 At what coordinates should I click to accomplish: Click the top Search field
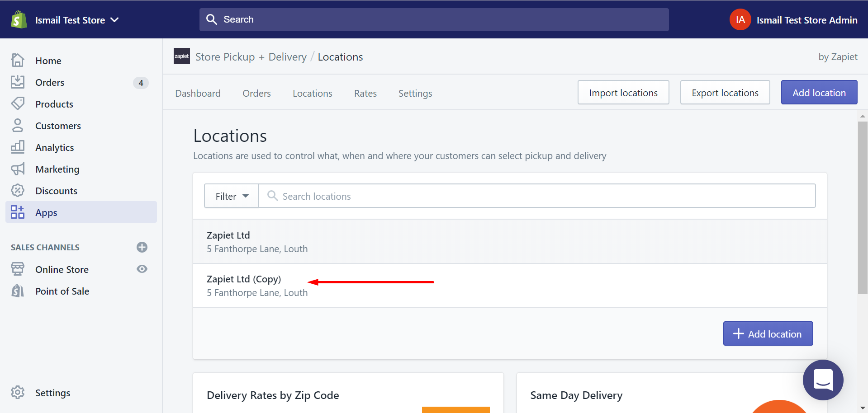[x=434, y=19]
